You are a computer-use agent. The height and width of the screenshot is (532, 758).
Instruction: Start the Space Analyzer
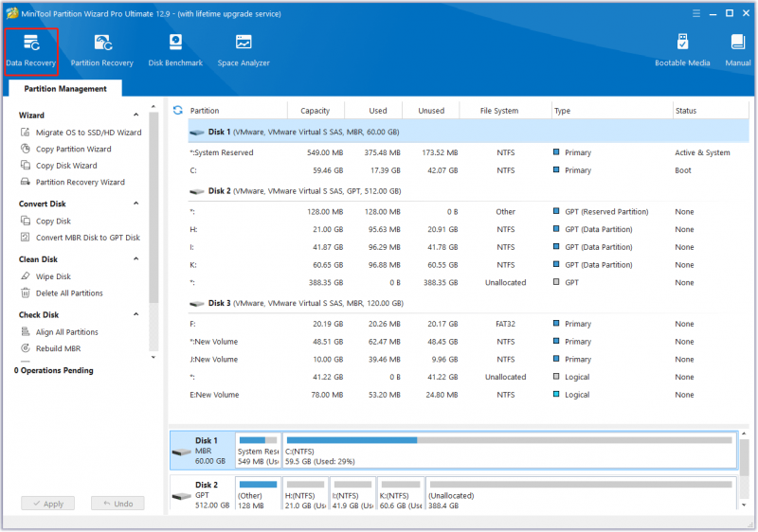click(x=244, y=51)
